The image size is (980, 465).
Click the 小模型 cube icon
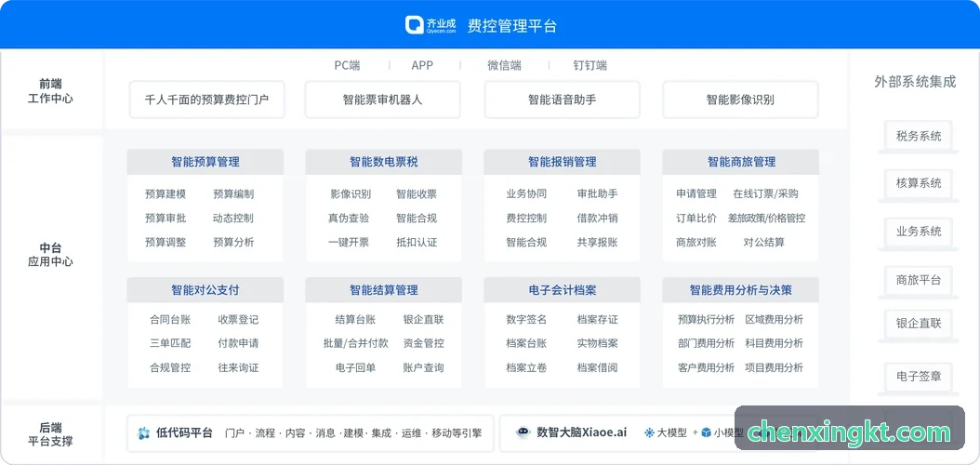707,432
